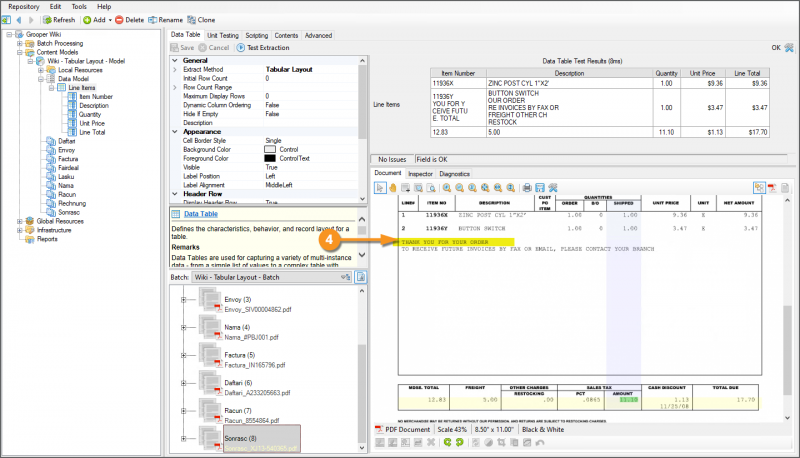
Task: Click the property grid vertical scrollbar
Action: click(x=362, y=130)
